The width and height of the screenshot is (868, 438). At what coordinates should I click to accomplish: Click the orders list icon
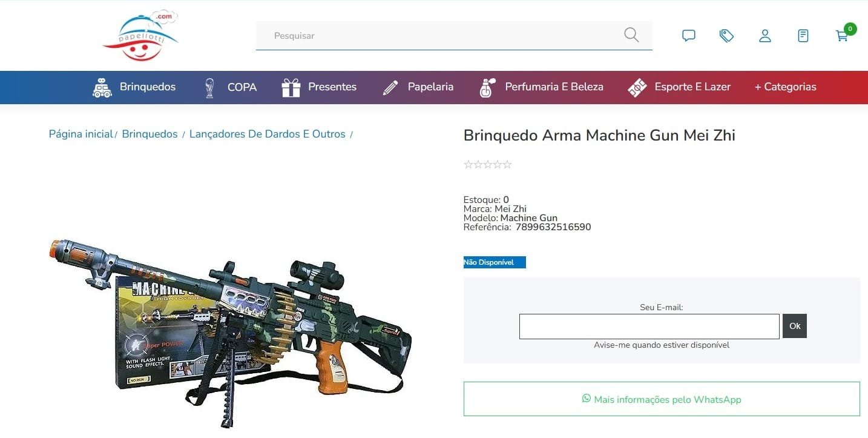click(x=803, y=36)
